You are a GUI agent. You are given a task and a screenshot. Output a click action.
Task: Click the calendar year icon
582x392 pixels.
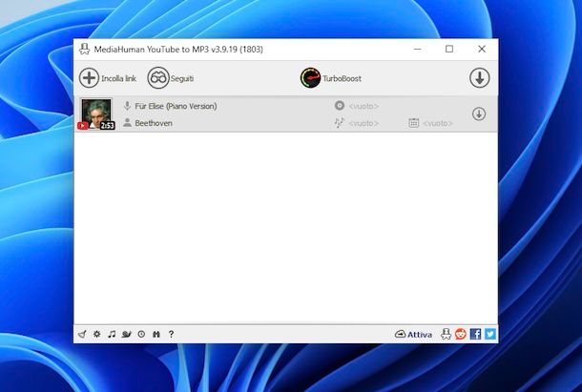pyautogui.click(x=413, y=122)
